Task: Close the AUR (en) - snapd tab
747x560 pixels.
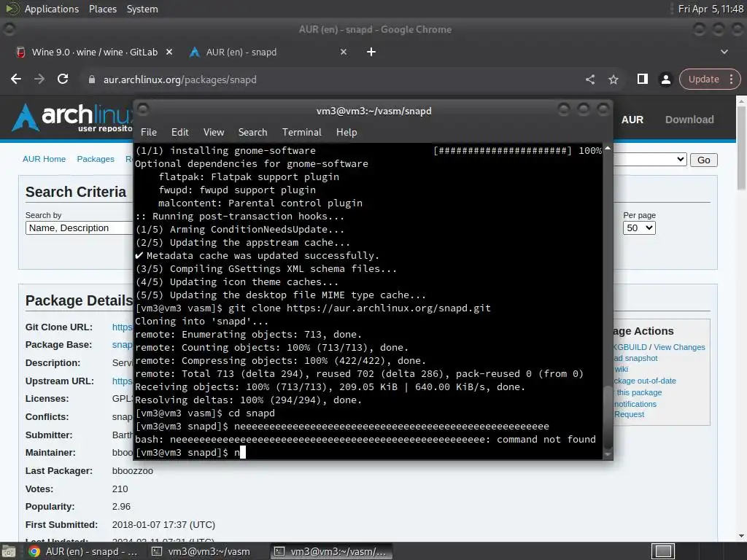Action: point(344,52)
